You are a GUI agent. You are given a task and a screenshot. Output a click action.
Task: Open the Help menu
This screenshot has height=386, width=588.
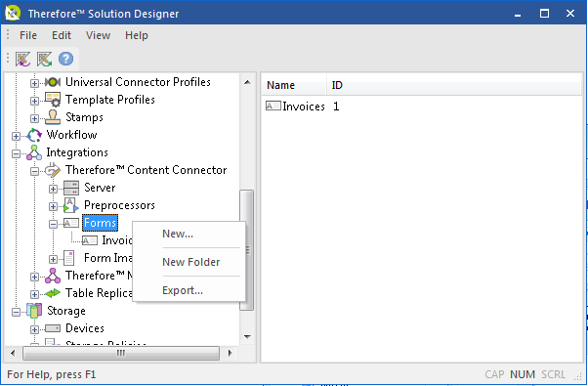point(137,35)
